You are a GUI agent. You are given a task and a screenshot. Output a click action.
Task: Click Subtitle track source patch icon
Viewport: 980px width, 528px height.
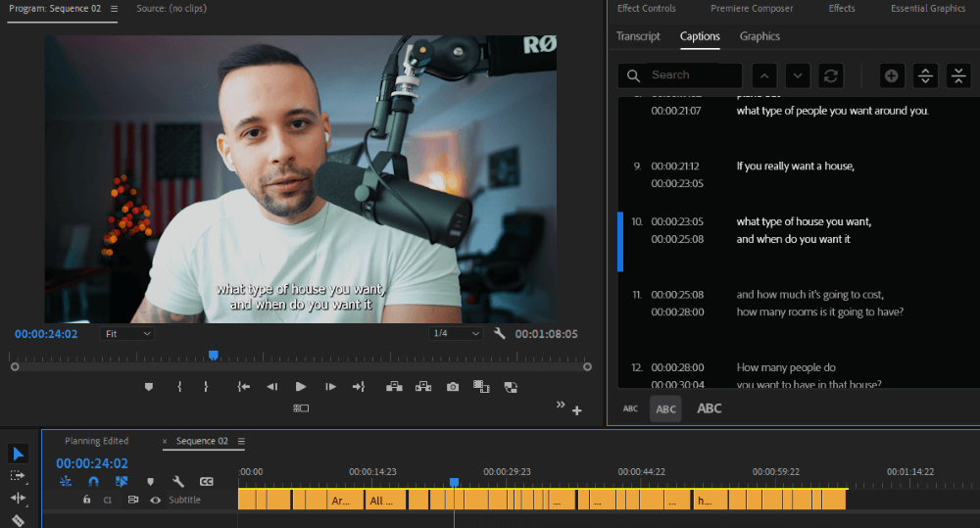132,500
